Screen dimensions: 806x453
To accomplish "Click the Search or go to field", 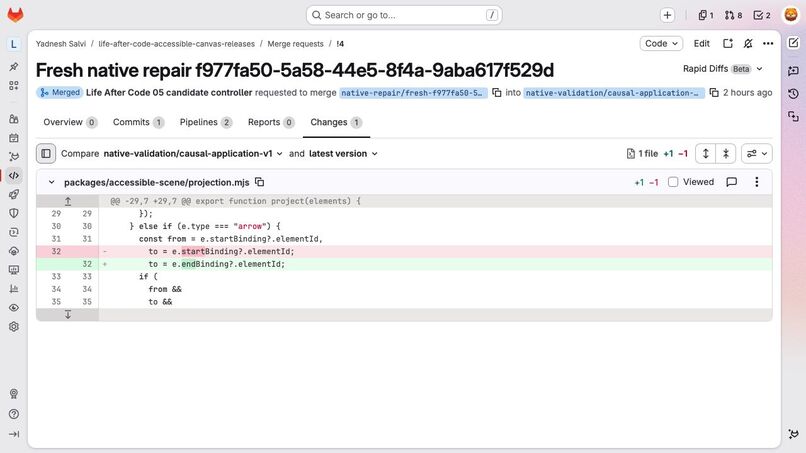I will click(404, 15).
